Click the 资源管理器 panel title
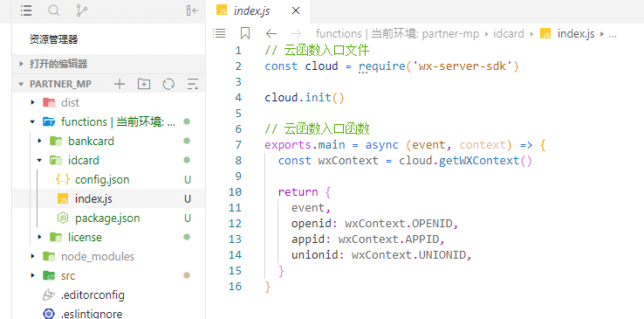This screenshot has width=644, height=319. pos(54,39)
